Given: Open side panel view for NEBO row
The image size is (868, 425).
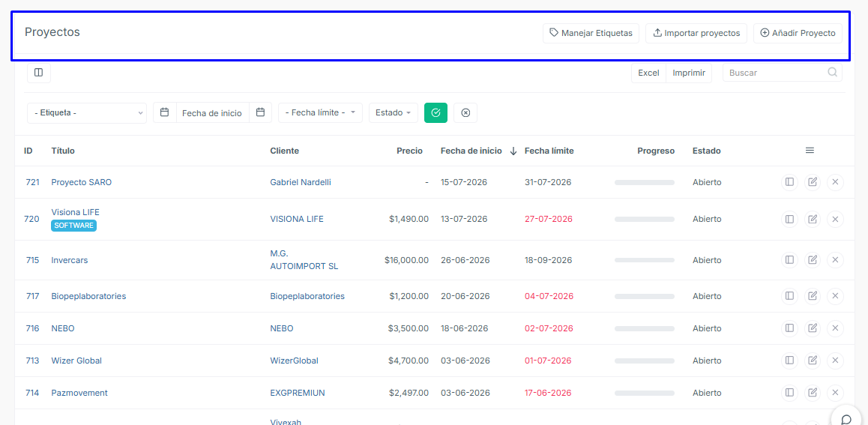Looking at the screenshot, I should 789,328.
